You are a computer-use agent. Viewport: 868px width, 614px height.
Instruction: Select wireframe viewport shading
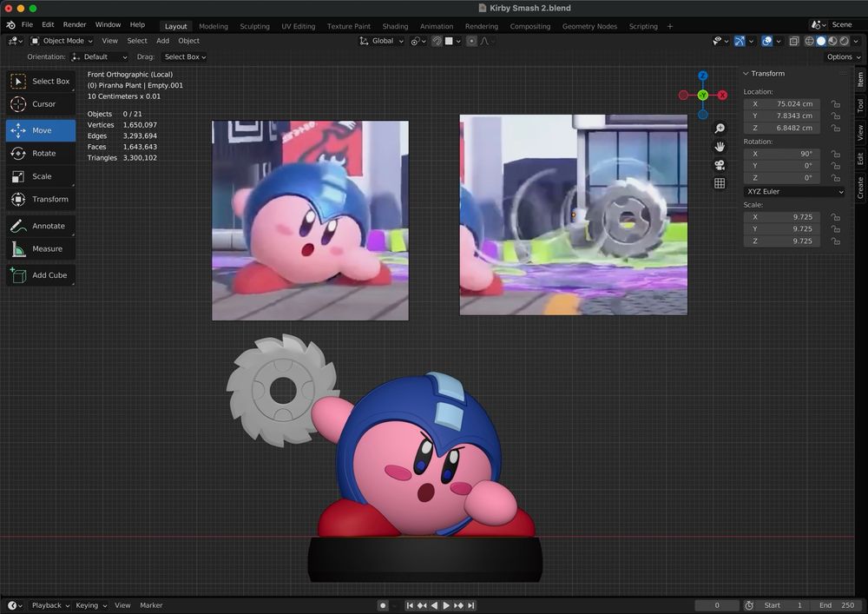(809, 41)
